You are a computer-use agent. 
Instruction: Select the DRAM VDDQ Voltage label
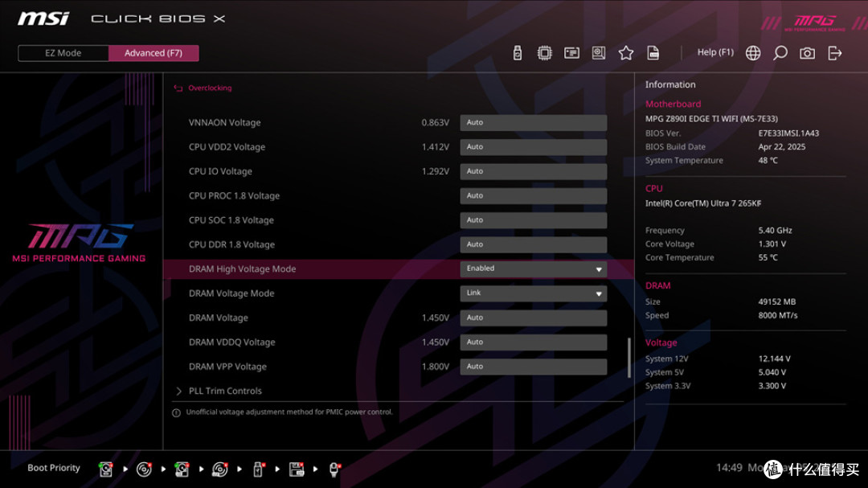click(232, 342)
